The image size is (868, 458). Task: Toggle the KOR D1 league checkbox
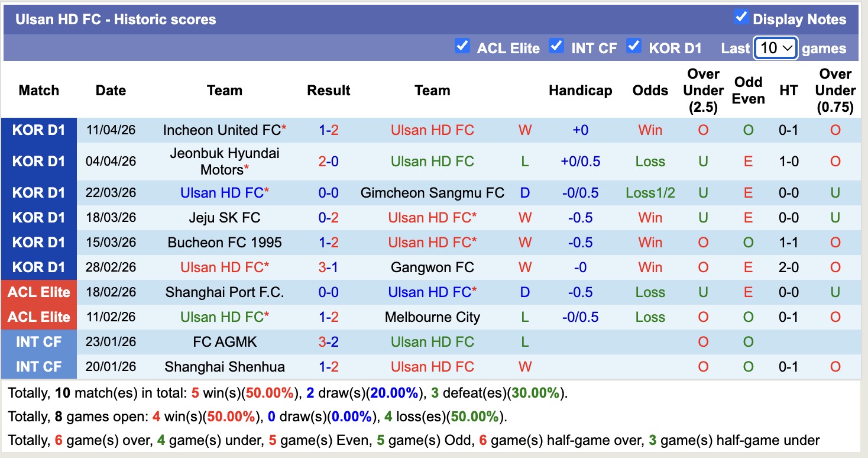[635, 46]
